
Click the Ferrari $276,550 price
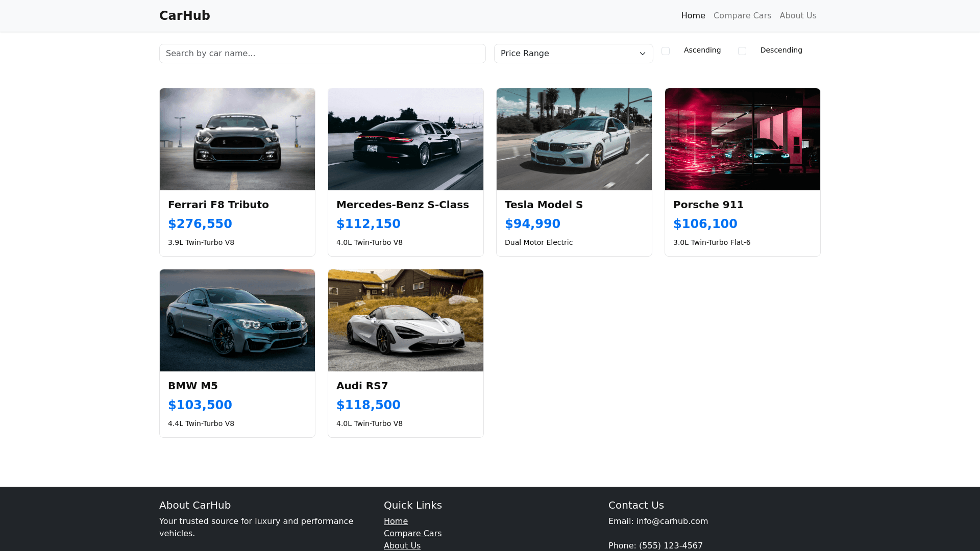click(200, 224)
